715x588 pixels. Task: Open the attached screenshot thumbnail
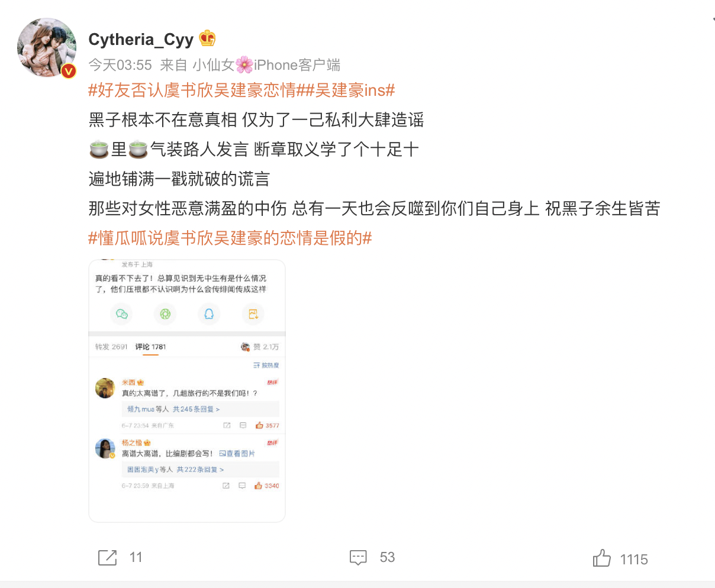(x=187, y=391)
